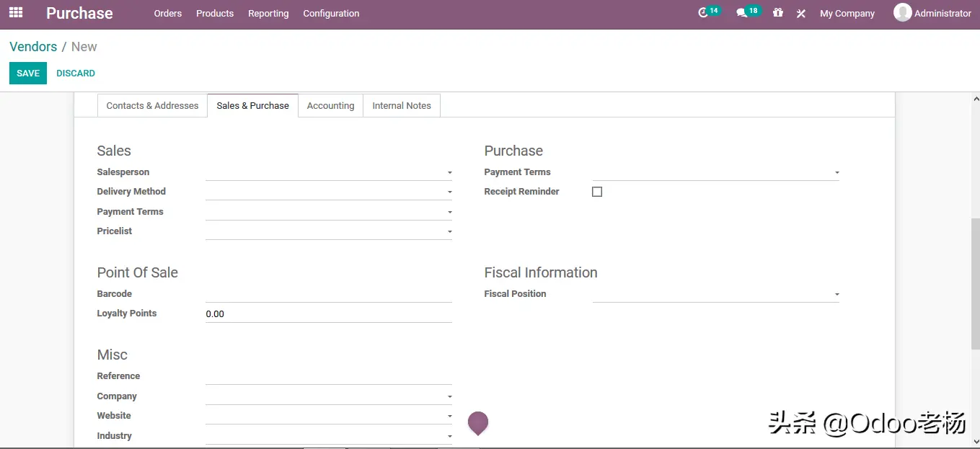Open the Configuration menu
This screenshot has height=449, width=980.
[331, 13]
